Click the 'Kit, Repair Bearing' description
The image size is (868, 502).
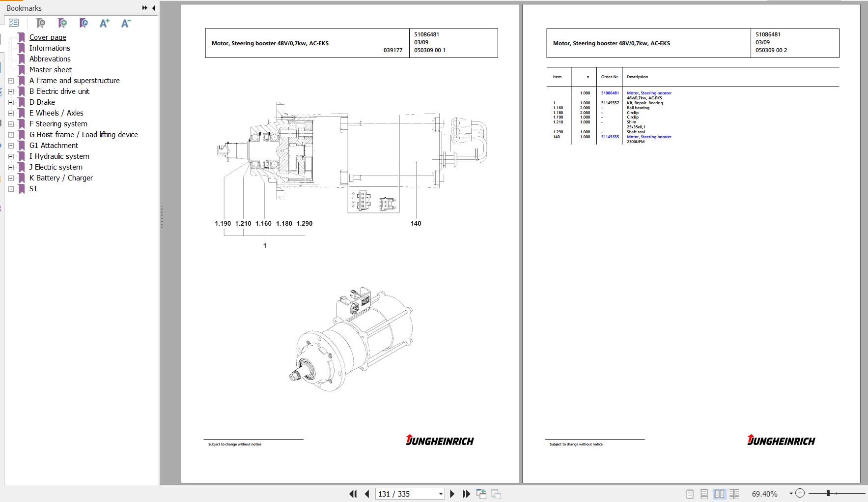(x=644, y=103)
